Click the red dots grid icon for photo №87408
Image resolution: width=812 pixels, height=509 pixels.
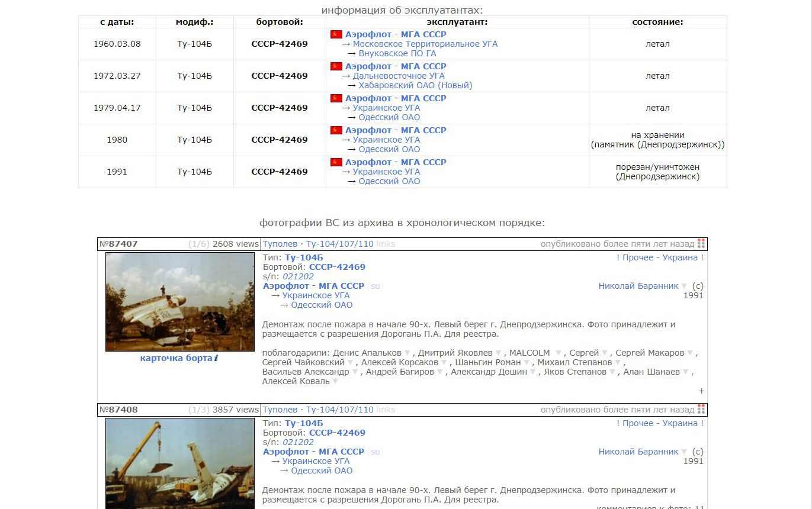tap(701, 410)
